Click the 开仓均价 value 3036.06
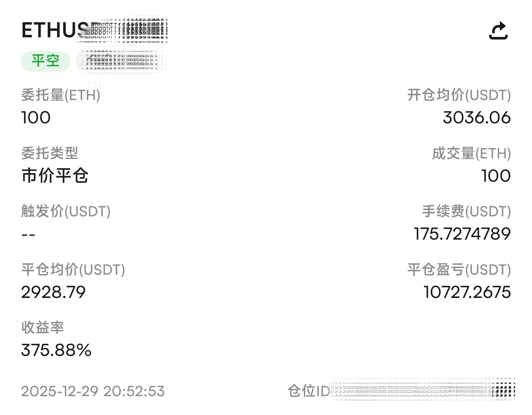 point(477,117)
